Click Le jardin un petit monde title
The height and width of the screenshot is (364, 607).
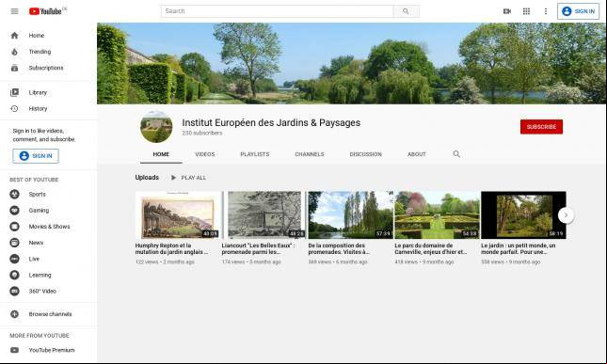pyautogui.click(x=519, y=248)
